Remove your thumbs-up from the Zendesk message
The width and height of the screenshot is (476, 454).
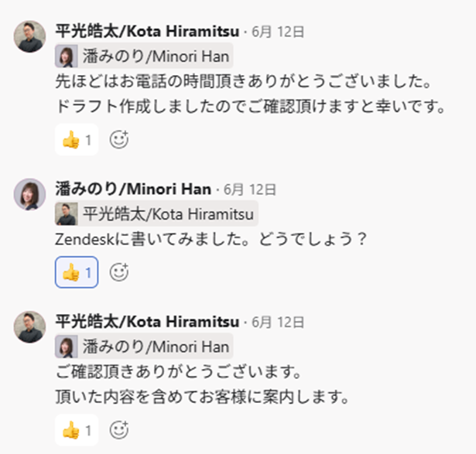pos(77,272)
